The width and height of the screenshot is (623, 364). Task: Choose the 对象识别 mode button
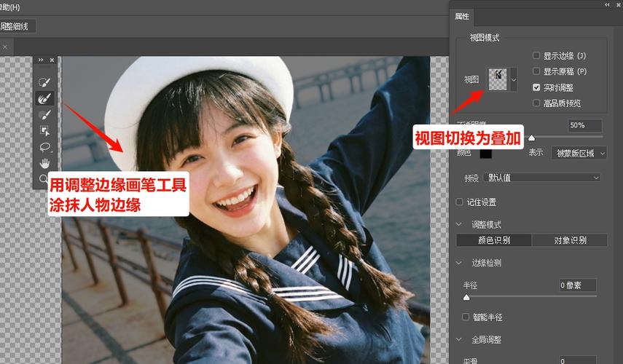(570, 240)
